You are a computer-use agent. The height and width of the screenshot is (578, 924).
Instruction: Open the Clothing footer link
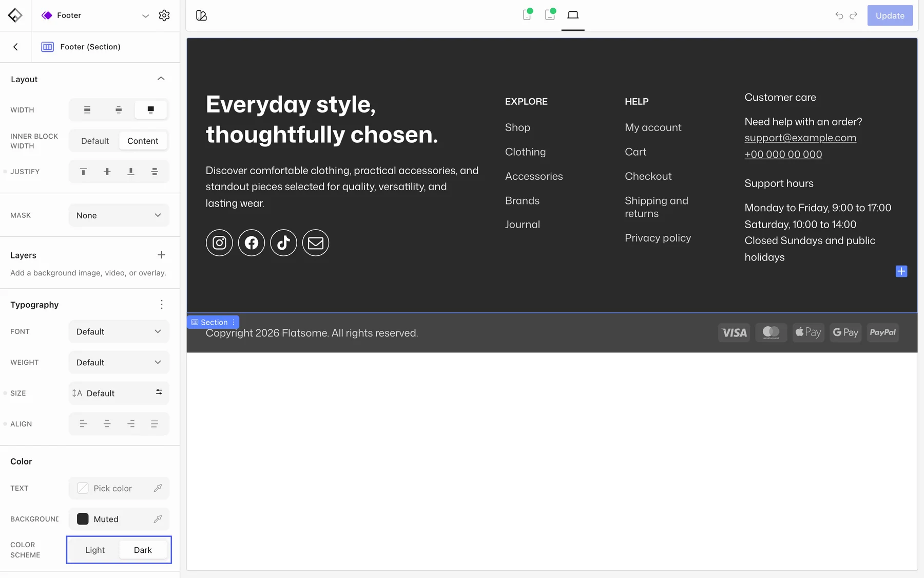pyautogui.click(x=525, y=152)
